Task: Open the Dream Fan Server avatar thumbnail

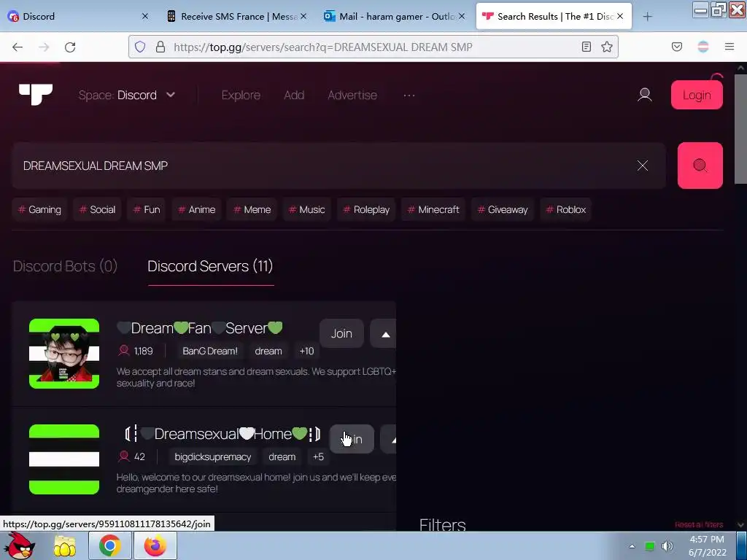Action: [x=64, y=354]
